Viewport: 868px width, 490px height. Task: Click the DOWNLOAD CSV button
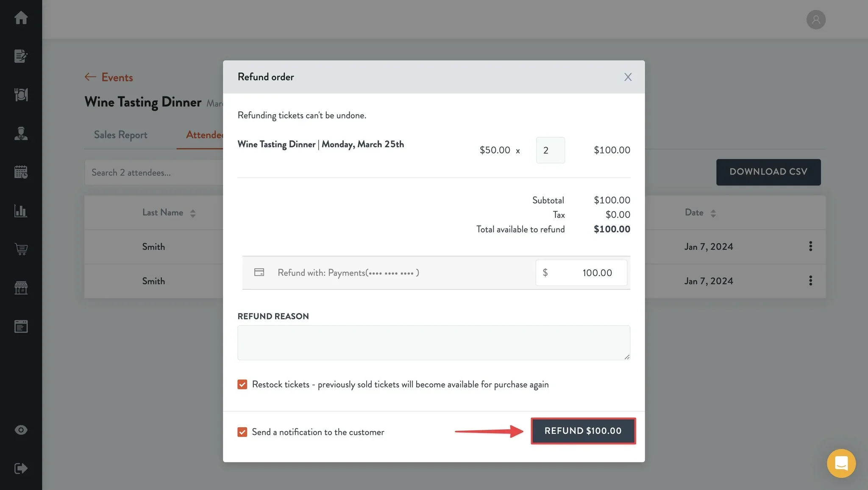768,172
